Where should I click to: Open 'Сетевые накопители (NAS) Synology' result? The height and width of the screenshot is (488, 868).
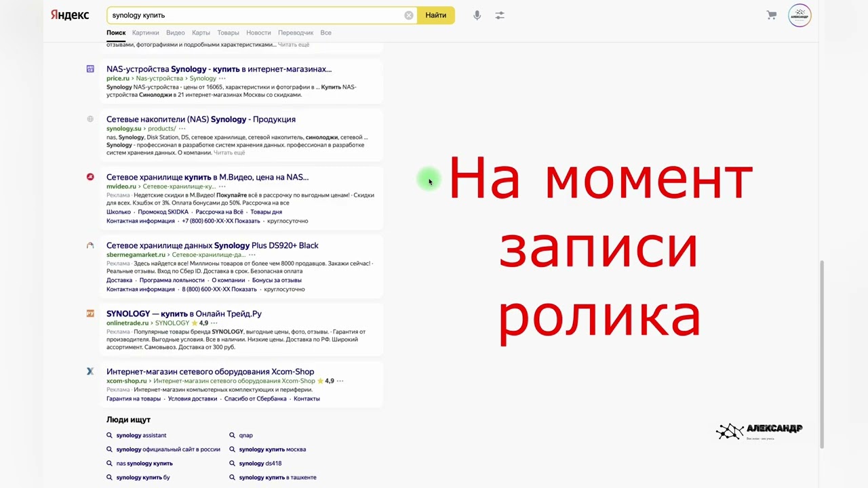201,119
